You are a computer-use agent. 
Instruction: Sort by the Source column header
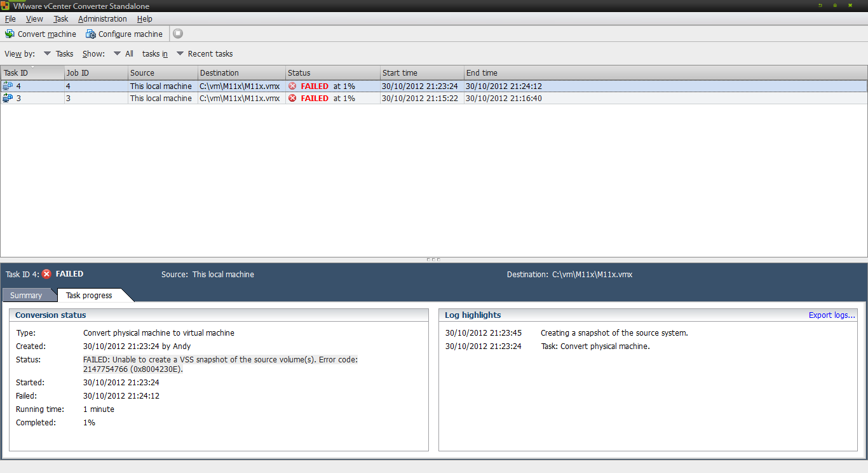coord(163,72)
